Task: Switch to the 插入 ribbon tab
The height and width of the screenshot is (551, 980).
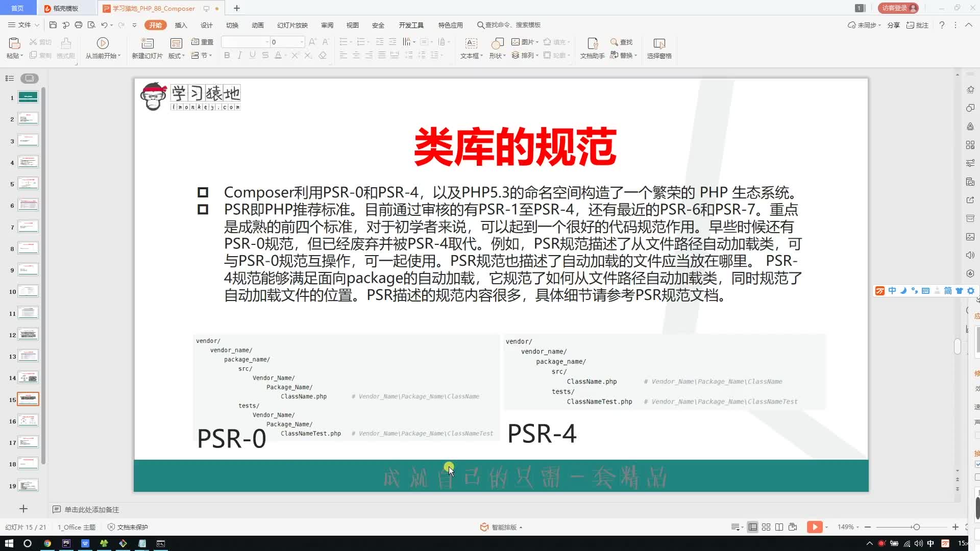Action: pyautogui.click(x=181, y=24)
